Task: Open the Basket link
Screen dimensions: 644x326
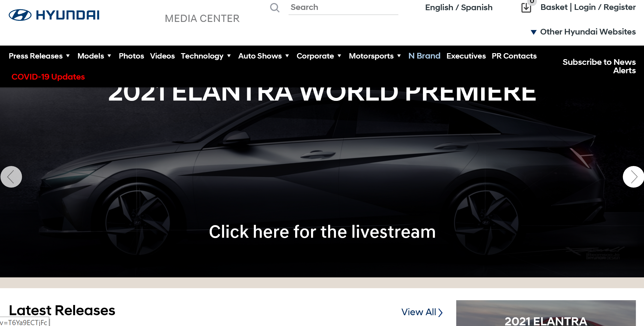Action: (x=554, y=7)
